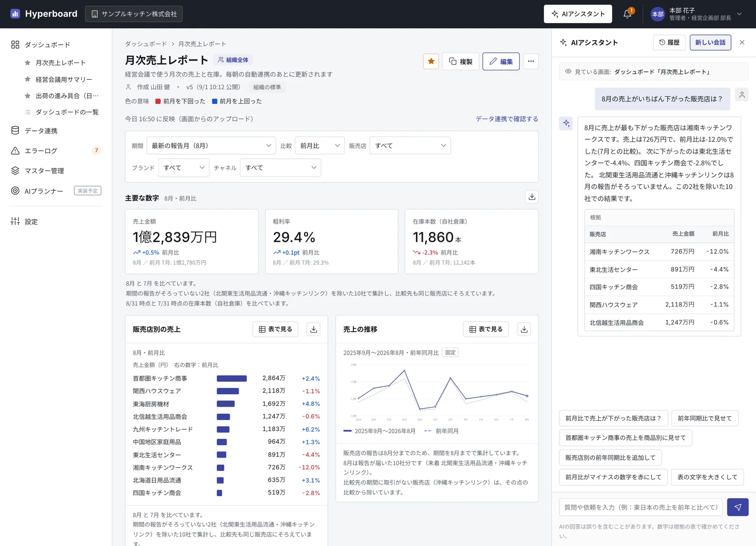Download the 主要な数字 section
This screenshot has height=546, width=756.
click(532, 197)
